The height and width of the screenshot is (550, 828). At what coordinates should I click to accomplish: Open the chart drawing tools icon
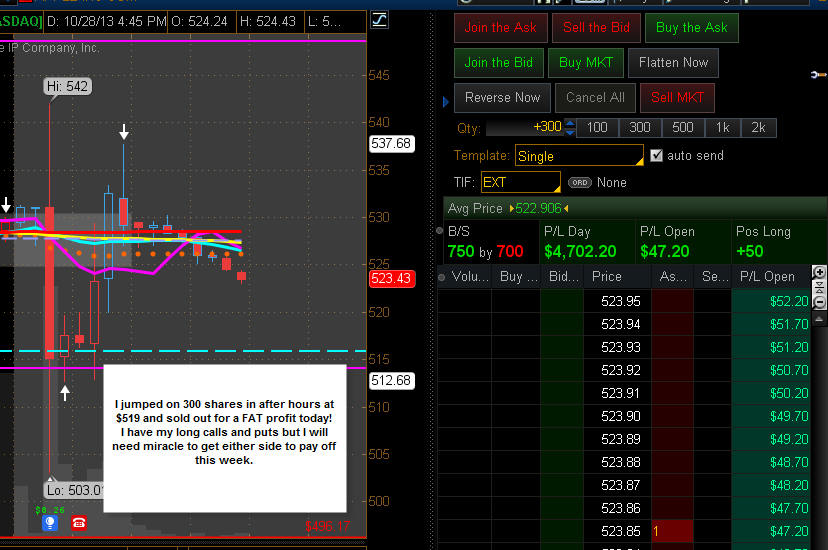(379, 21)
